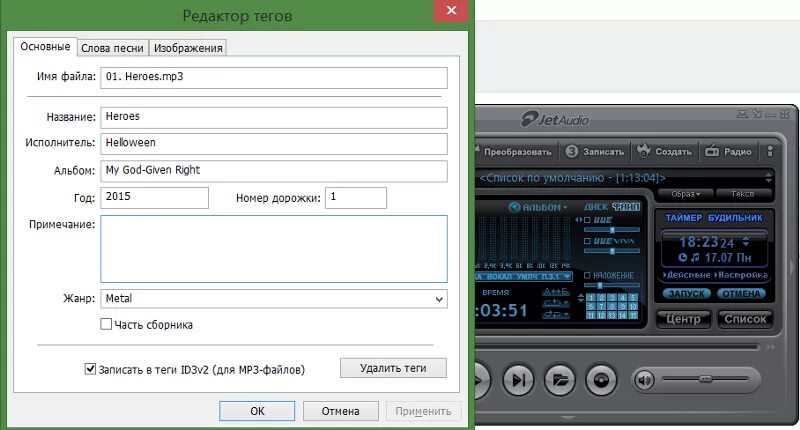Select preset number 10 in grid
The image size is (800, 430).
point(633,307)
